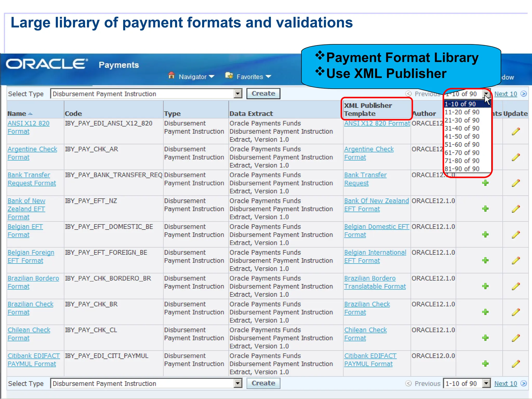The width and height of the screenshot is (532, 399).
Task: Select 11-20 of 90 from list
Action: 467,112
